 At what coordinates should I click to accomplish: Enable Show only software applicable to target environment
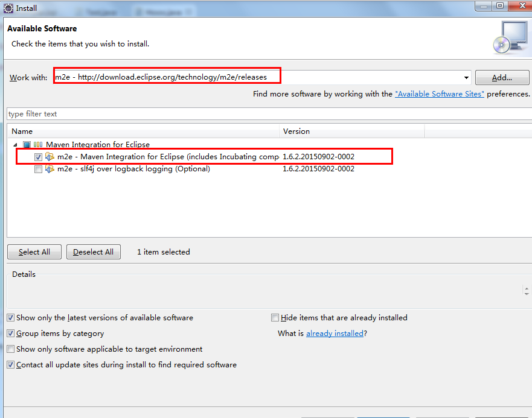tap(11, 349)
